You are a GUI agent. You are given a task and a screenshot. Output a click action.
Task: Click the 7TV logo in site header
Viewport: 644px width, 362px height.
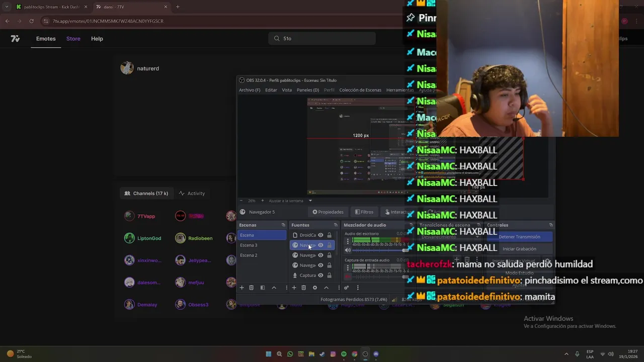pos(15,39)
